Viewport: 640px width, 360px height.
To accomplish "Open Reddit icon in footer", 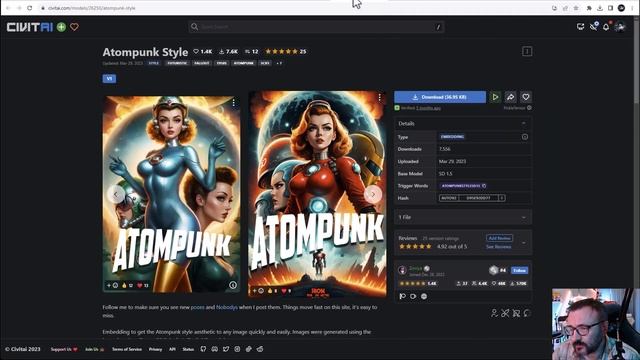I will click(x=260, y=349).
